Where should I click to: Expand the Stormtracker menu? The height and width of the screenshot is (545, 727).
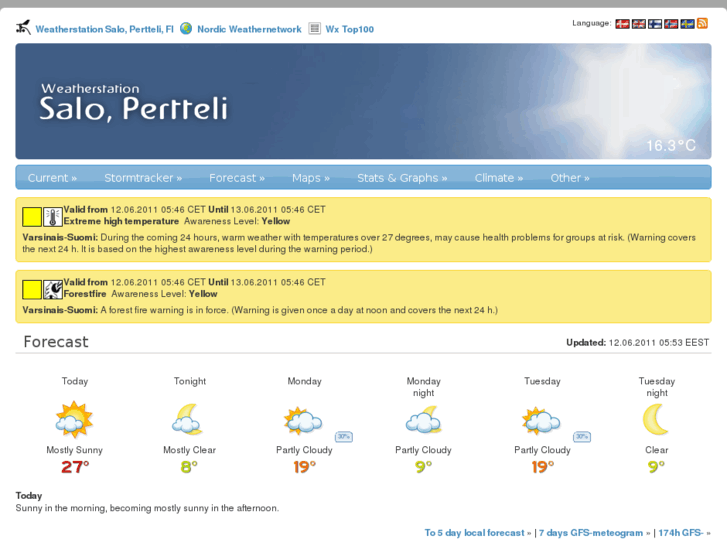click(143, 178)
